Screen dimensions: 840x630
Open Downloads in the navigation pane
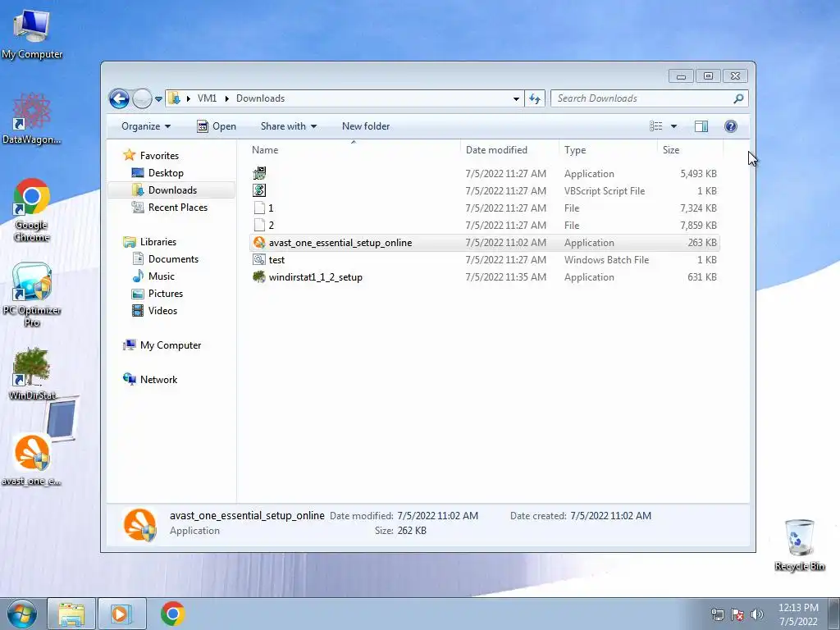tap(172, 190)
